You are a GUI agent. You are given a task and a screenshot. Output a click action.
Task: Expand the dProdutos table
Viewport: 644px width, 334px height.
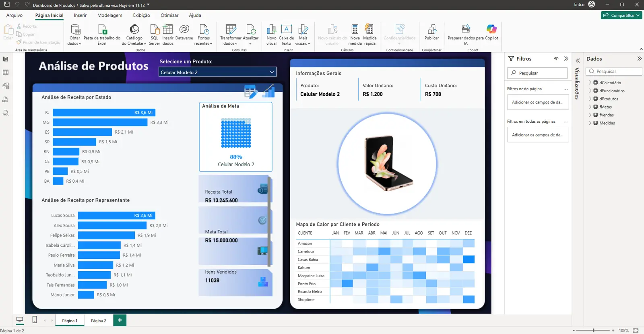(x=590, y=99)
